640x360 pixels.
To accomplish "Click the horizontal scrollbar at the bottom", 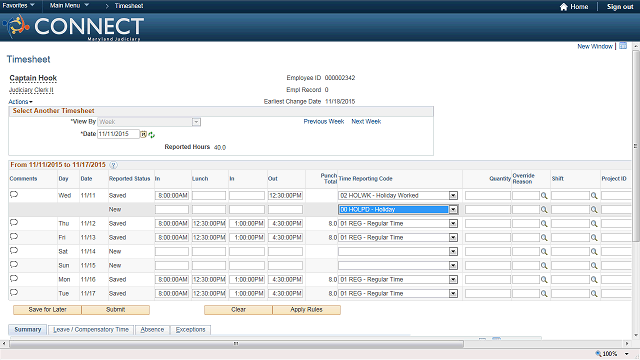I will point(236,344).
